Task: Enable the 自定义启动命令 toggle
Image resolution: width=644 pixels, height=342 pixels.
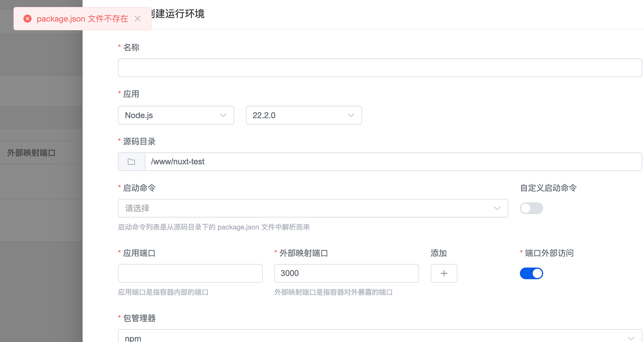Action: [532, 208]
